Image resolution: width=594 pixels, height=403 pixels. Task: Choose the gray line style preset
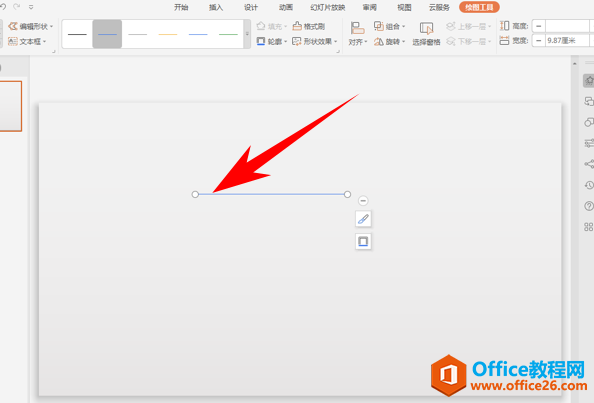point(138,34)
